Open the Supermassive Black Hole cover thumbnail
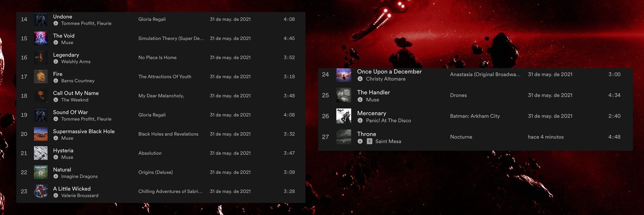This screenshot has height=215, width=644. click(41, 134)
